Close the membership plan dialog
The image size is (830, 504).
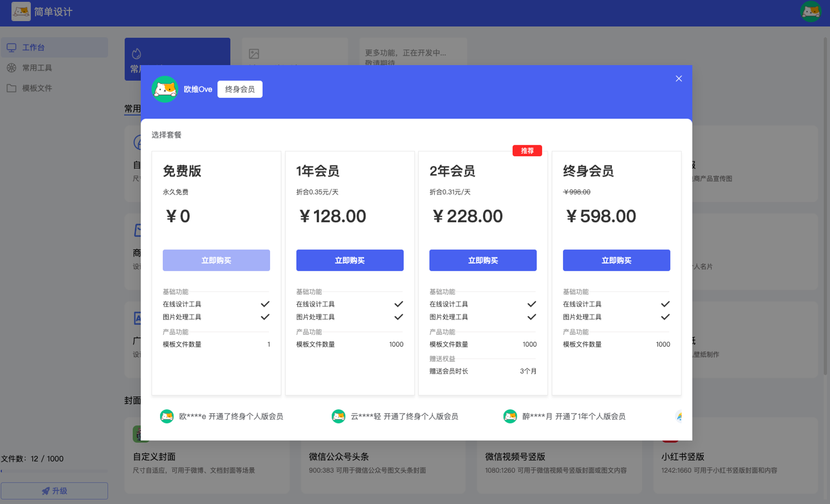679,78
